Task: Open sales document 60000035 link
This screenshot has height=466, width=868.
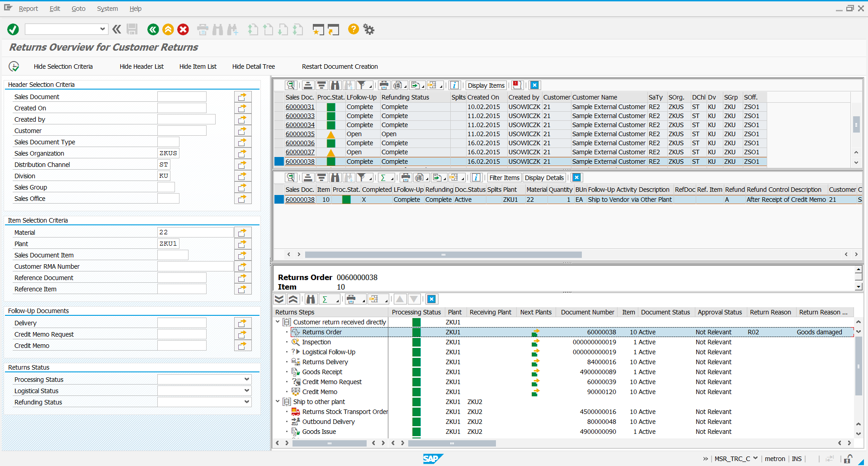Action: pyautogui.click(x=300, y=134)
